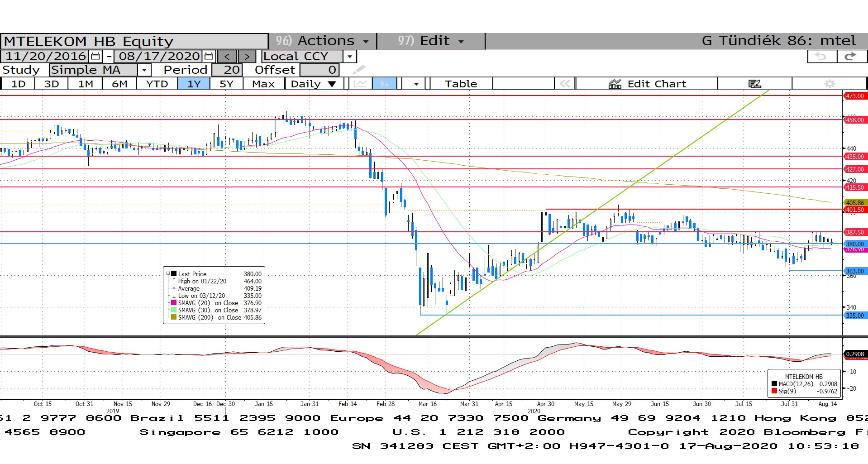
Task: Select the 1M range tab
Action: 85,84
